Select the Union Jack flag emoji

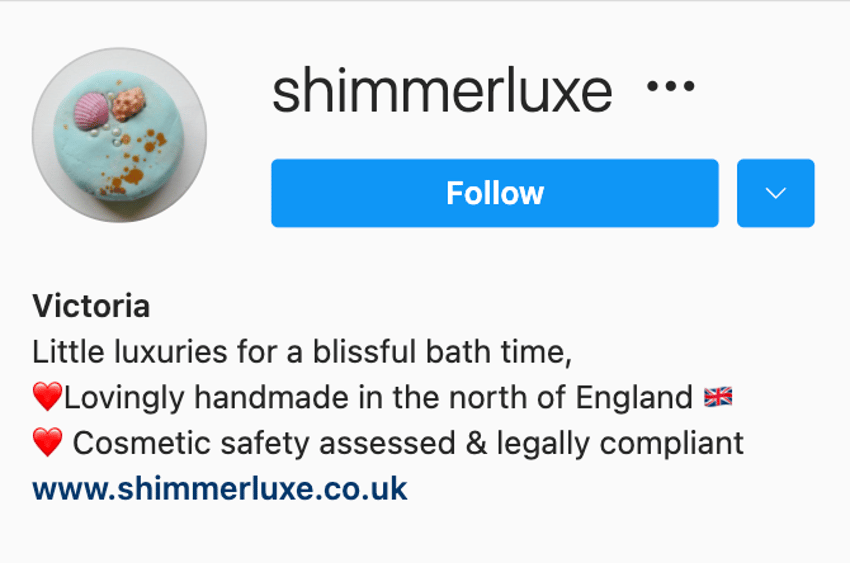718,397
